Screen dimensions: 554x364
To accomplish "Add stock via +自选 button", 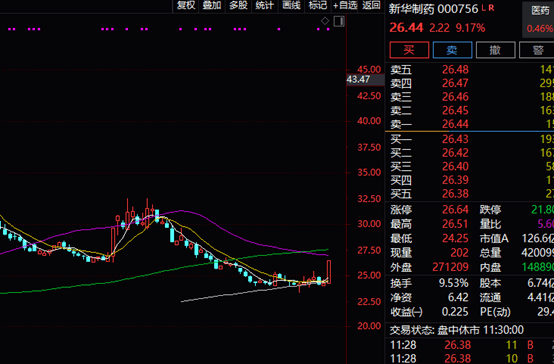I will pyautogui.click(x=345, y=5).
